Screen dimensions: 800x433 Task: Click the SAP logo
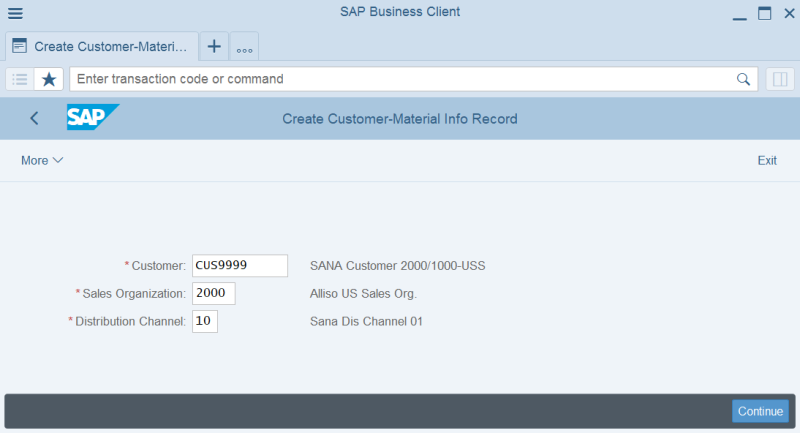(x=93, y=117)
